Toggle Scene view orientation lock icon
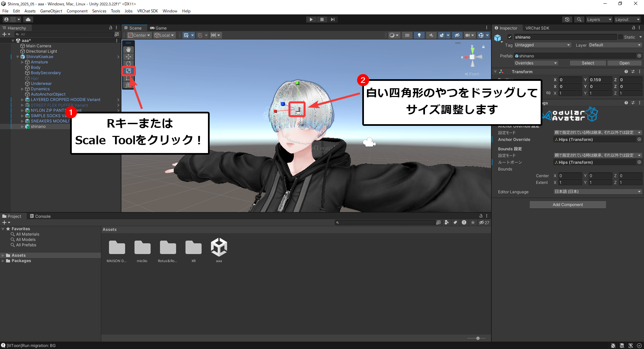The height and width of the screenshot is (349, 644). pos(483,47)
